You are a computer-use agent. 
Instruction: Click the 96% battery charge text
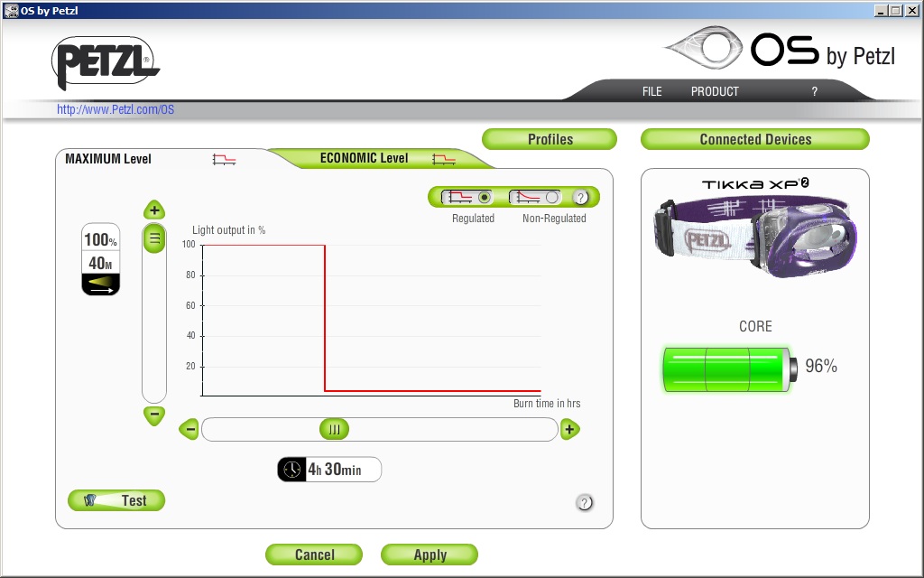pyautogui.click(x=821, y=366)
